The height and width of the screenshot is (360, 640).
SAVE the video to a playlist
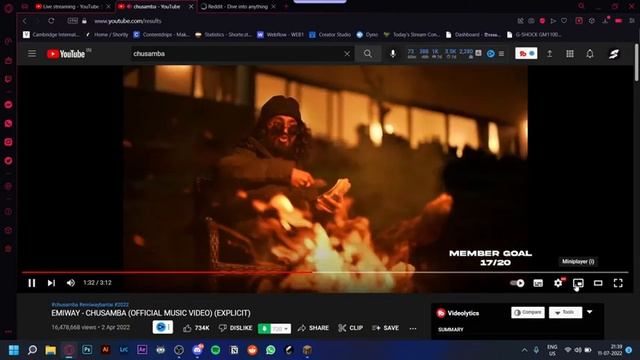tap(385, 328)
